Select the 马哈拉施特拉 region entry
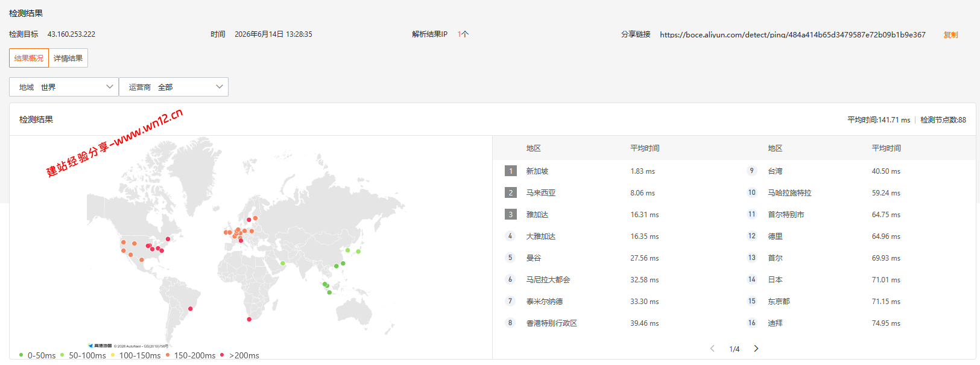Screen dimensions: 980x365 pyautogui.click(x=789, y=193)
